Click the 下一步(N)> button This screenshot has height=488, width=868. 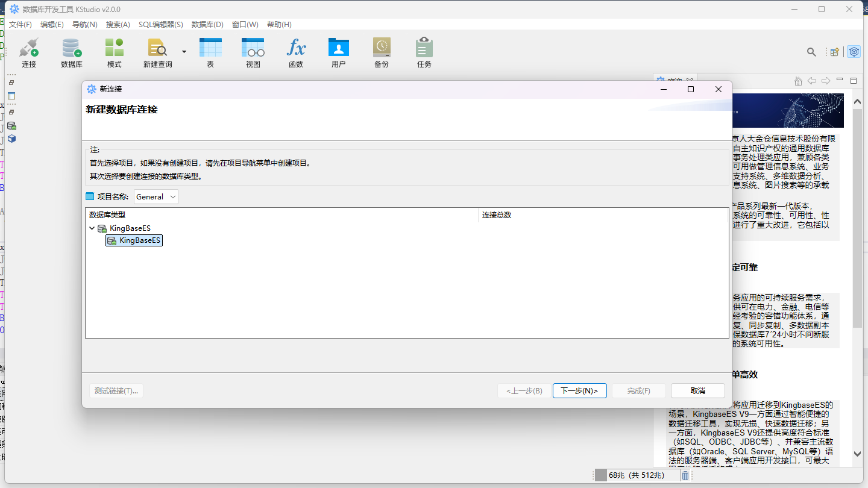(579, 390)
